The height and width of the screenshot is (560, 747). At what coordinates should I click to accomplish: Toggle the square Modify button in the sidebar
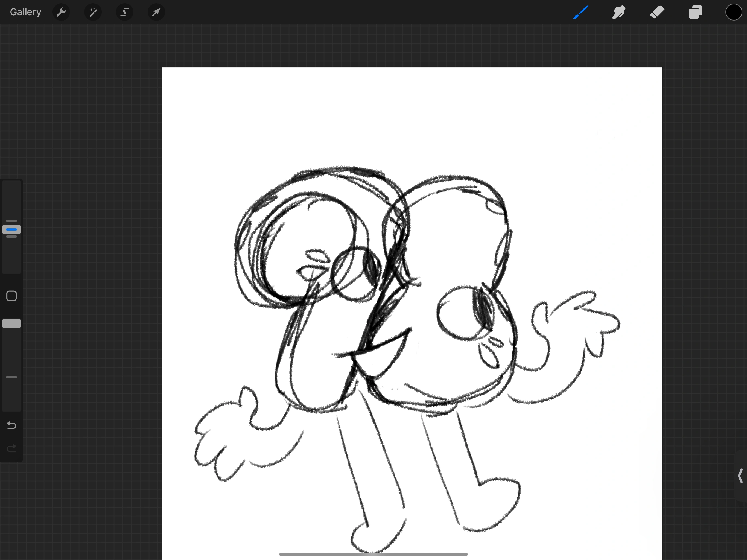[11, 296]
